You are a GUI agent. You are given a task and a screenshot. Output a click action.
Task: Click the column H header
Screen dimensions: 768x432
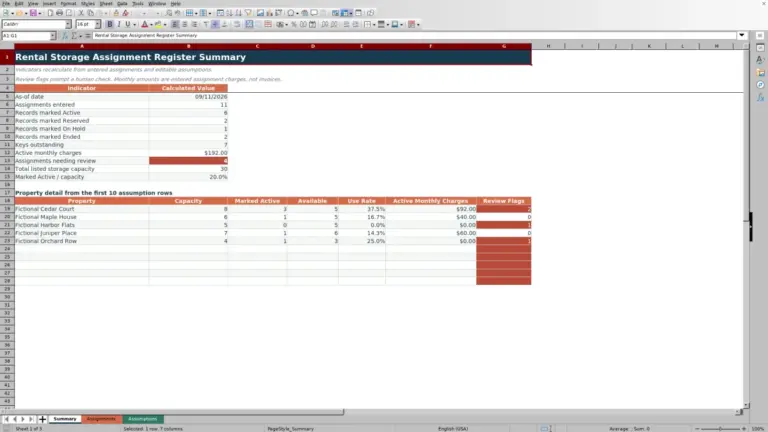click(548, 46)
